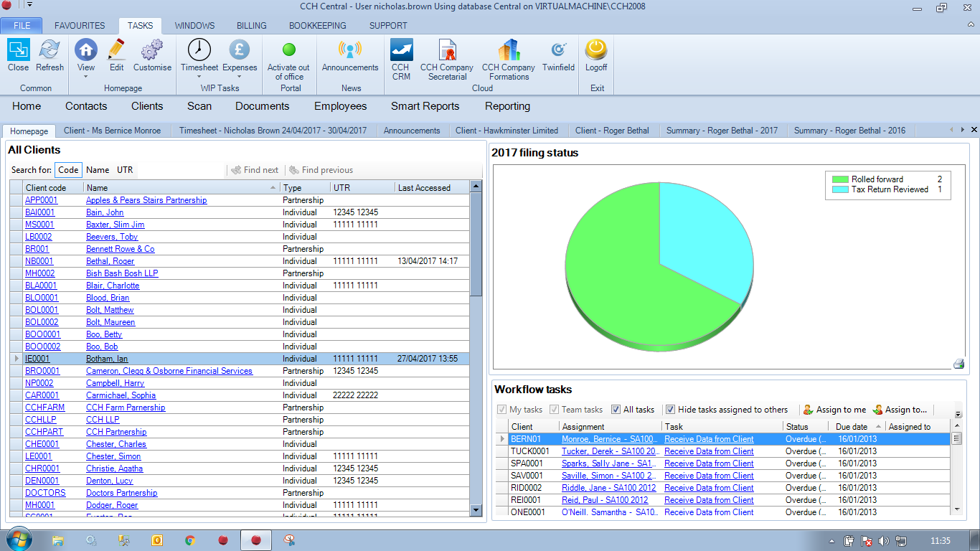Expand the View homepage dropdown
Image resolution: width=980 pixels, height=551 pixels.
point(86,77)
